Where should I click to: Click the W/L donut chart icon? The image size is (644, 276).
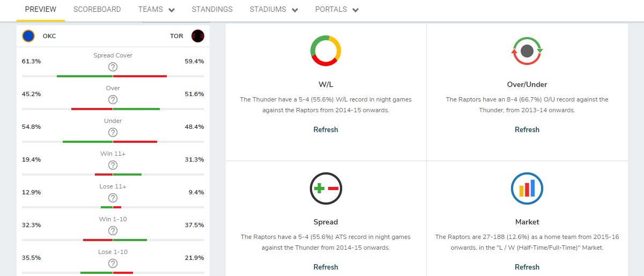325,51
